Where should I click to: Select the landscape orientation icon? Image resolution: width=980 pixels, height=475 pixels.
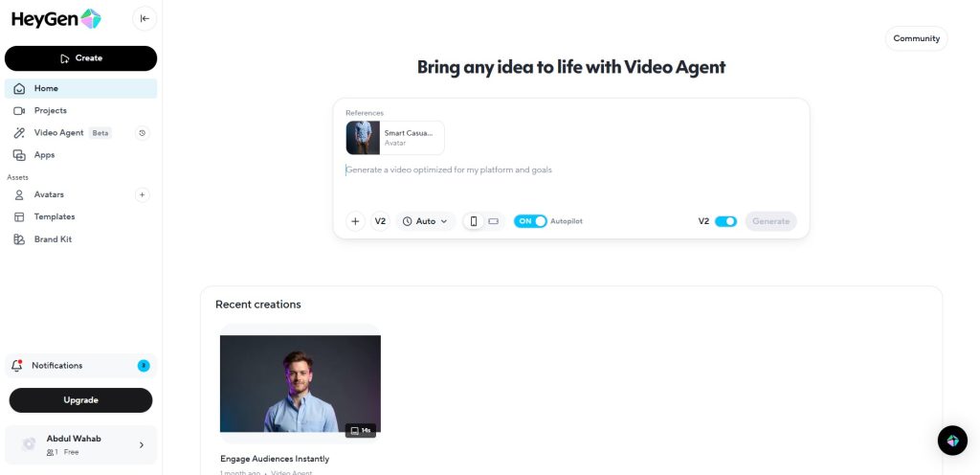click(494, 221)
